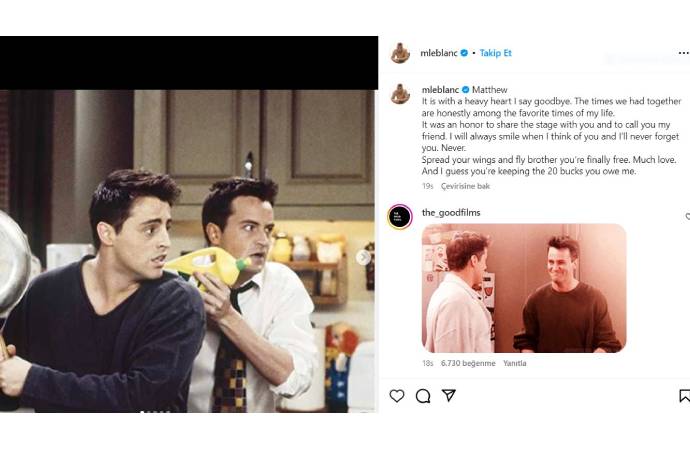Open the_goodfilms username link
The image size is (690, 450).
click(x=451, y=212)
